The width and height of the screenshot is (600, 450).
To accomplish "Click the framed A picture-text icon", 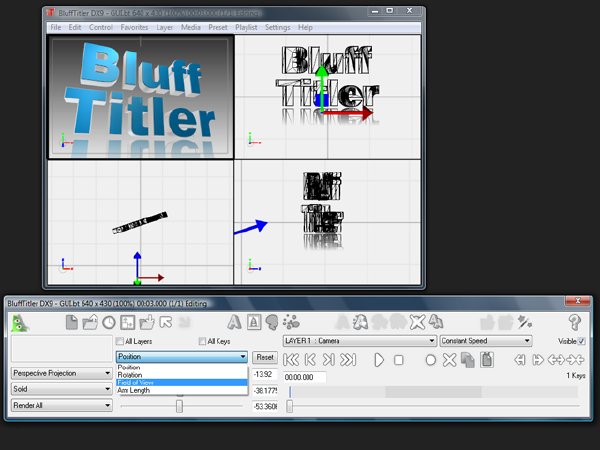I will [253, 322].
